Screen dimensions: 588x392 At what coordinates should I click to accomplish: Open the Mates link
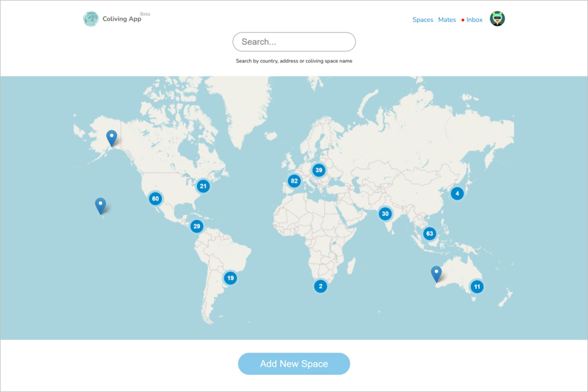[447, 20]
